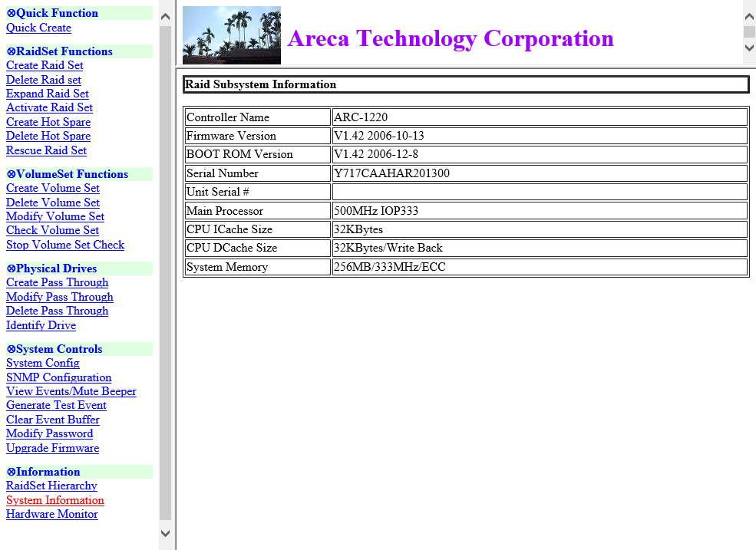Go to Modify Volume Set
Image resolution: width=756 pixels, height=550 pixels.
[x=55, y=216]
